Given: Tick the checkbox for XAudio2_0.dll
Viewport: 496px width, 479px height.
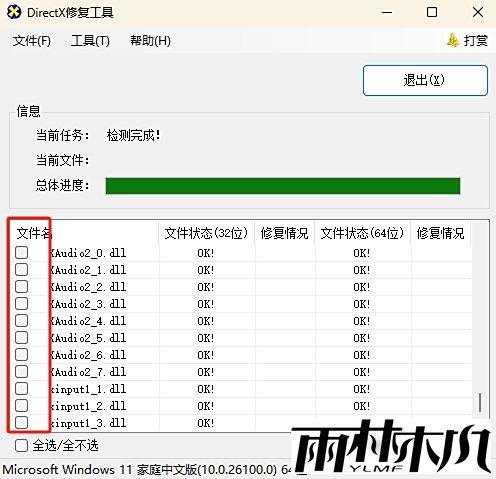Looking at the screenshot, I should coord(21,253).
